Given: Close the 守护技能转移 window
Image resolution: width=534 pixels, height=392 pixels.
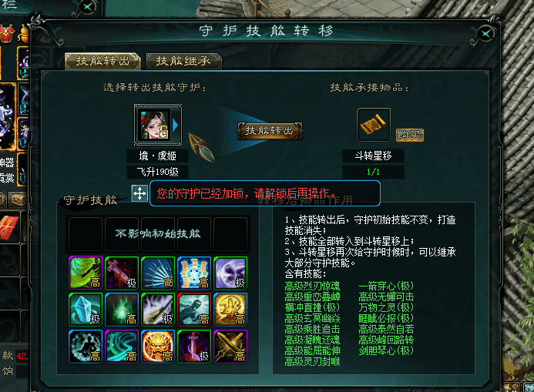Looking at the screenshot, I should pyautogui.click(x=485, y=33).
